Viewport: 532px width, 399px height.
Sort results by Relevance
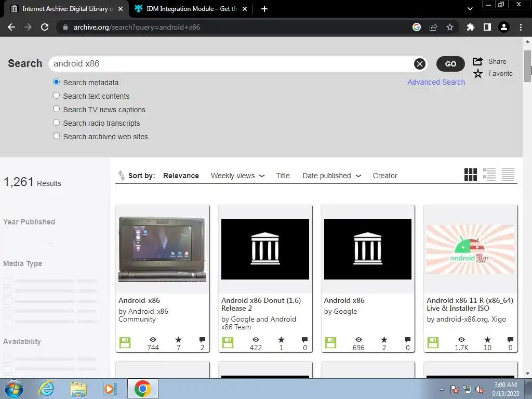point(181,176)
